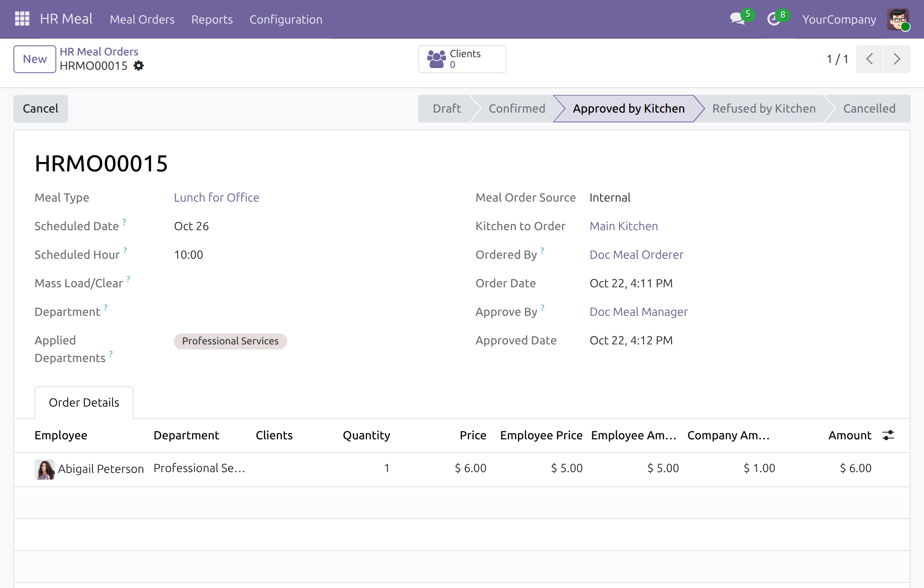924x588 pixels.
Task: Select the Order Details tab
Action: pos(84,402)
